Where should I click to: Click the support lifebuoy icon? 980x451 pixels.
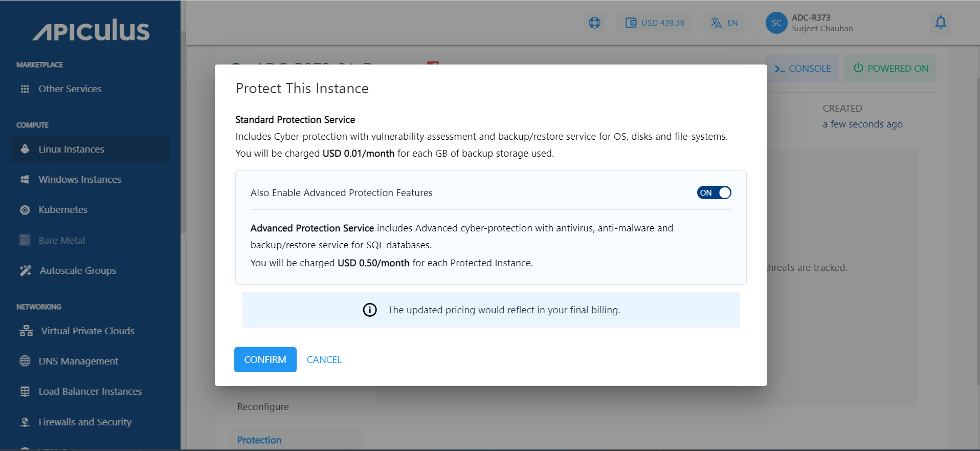pos(594,23)
